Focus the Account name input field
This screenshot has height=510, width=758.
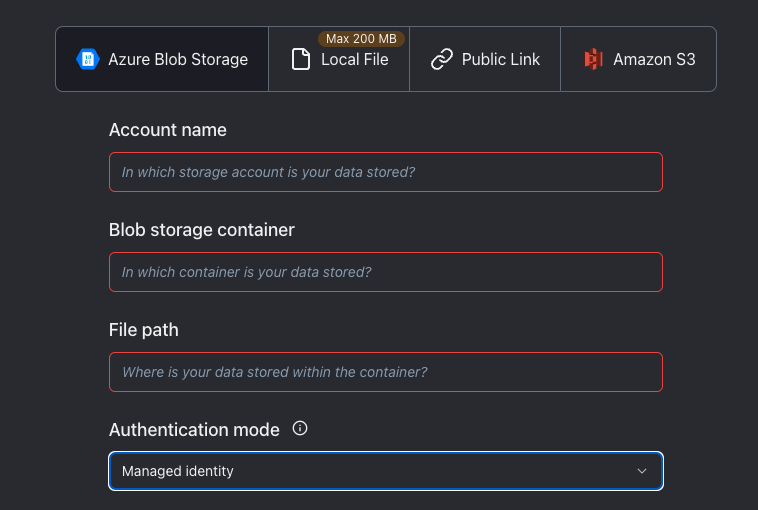[385, 172]
